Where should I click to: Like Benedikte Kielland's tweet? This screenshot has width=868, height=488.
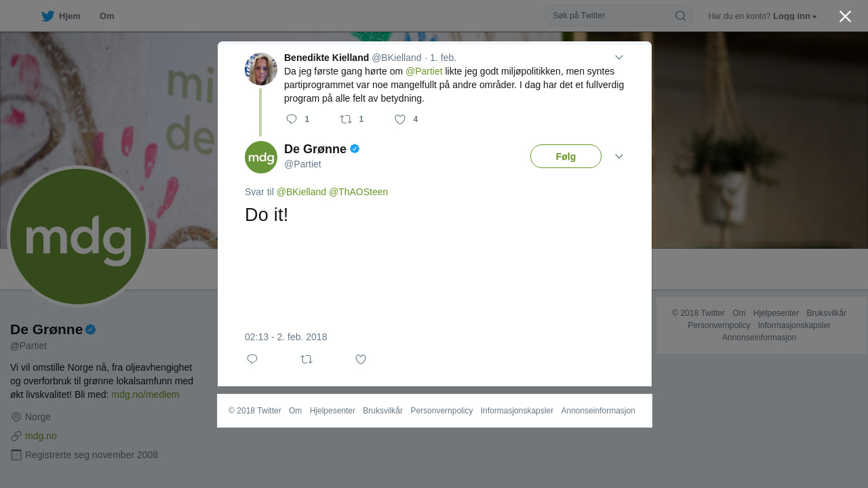pos(400,119)
